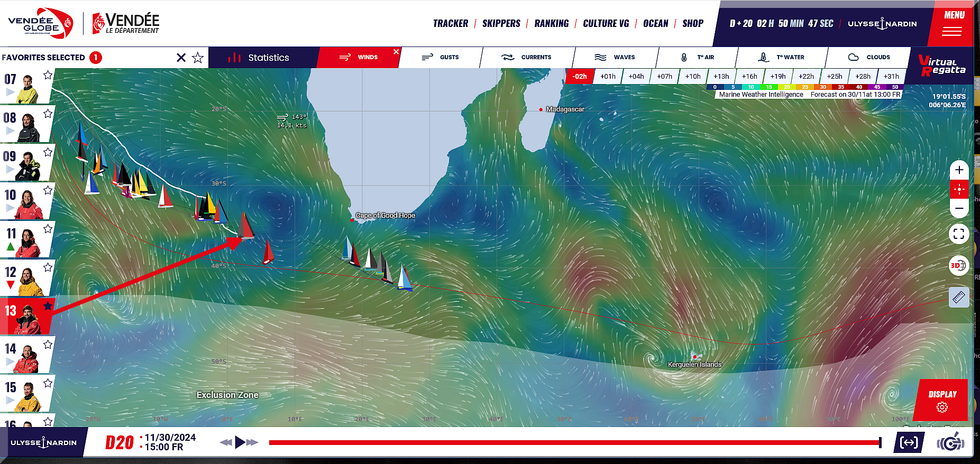The image size is (980, 464).
Task: Recenter map with the red target icon
Action: coord(959,189)
